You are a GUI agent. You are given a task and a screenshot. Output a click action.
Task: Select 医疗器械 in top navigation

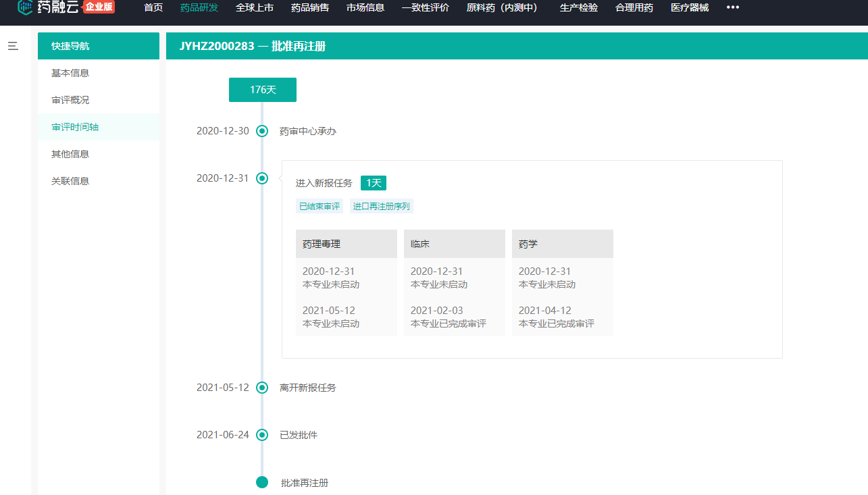point(690,7)
